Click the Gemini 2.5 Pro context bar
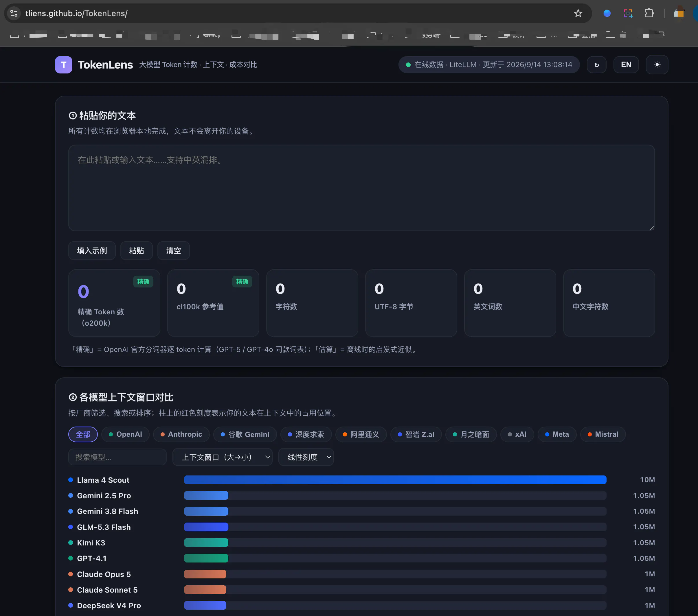The image size is (698, 616). point(395,495)
